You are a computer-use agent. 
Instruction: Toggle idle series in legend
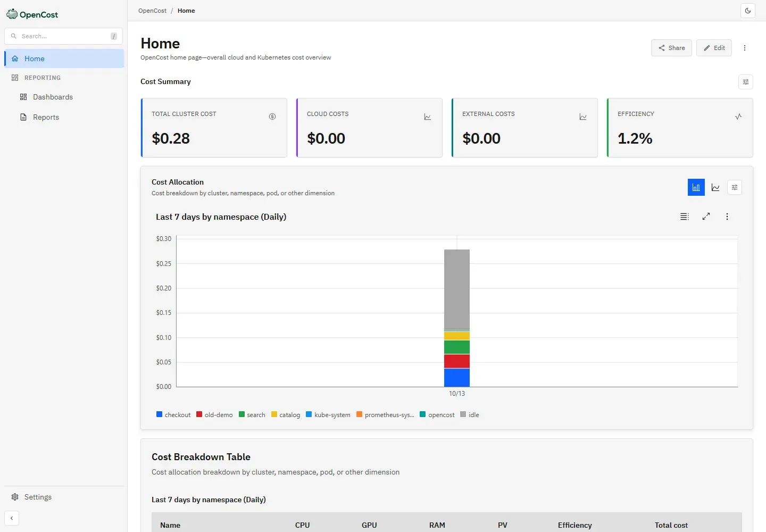pos(470,415)
